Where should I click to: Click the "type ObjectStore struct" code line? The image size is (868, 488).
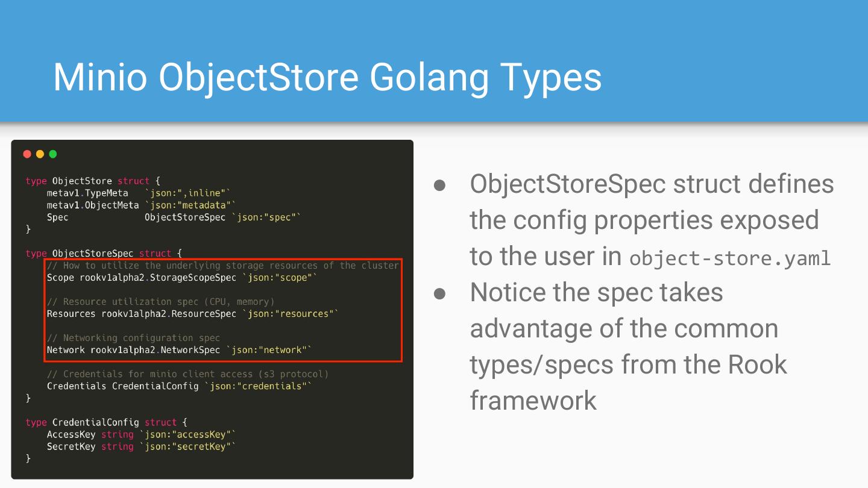[x=93, y=181]
